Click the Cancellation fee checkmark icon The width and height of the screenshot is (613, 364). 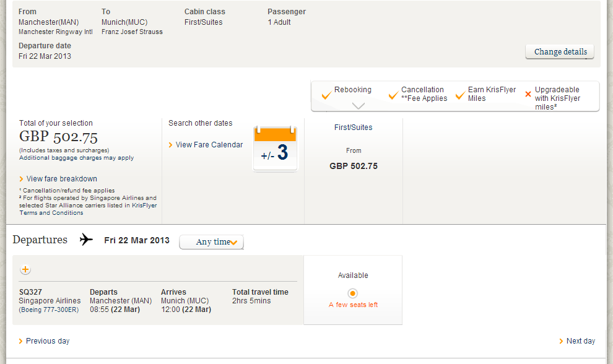pyautogui.click(x=393, y=95)
